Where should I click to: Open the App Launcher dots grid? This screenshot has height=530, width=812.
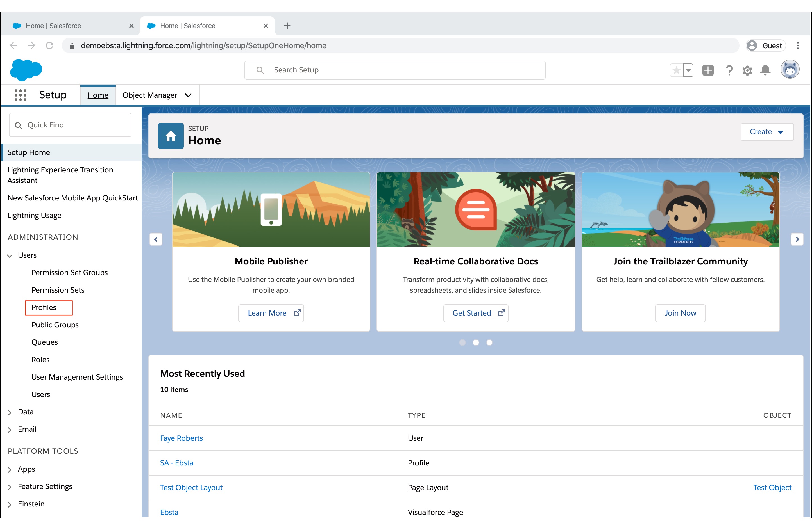click(21, 95)
